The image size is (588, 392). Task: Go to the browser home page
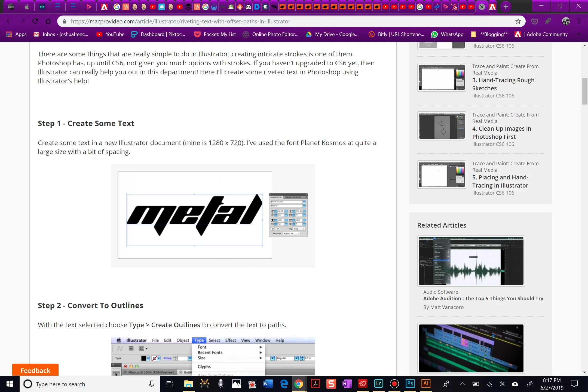click(48, 21)
